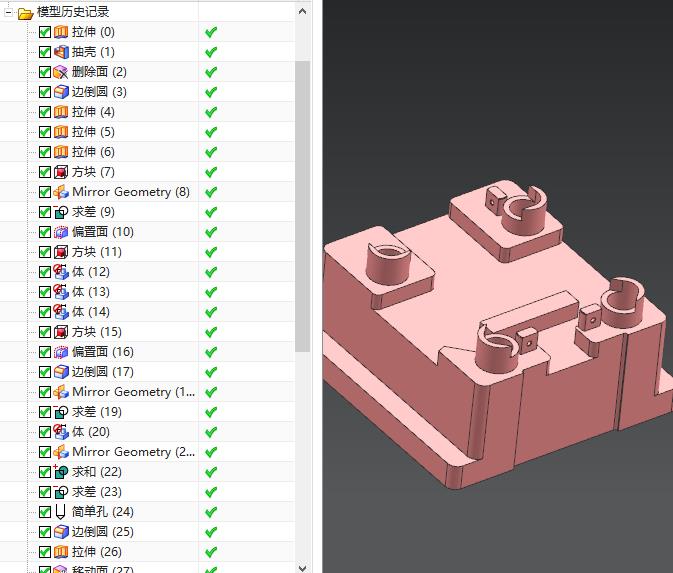Select the 抽壳 (1) feature

click(x=93, y=52)
